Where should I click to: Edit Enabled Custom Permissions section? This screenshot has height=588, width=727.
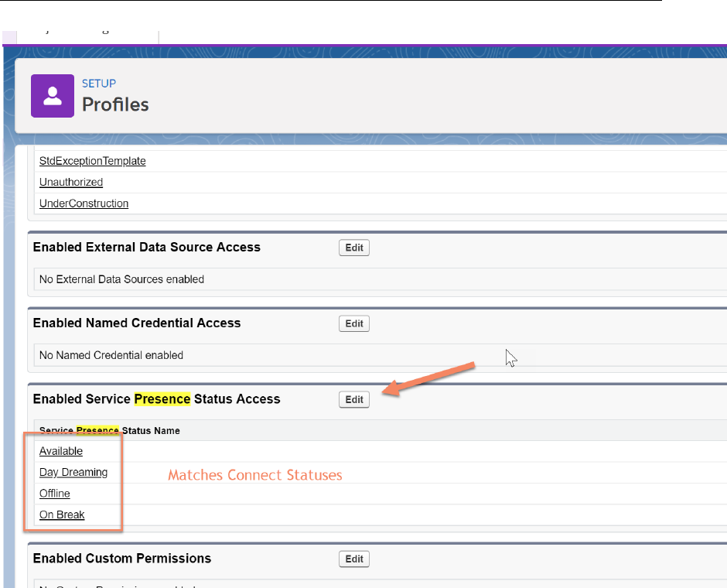[x=354, y=559]
